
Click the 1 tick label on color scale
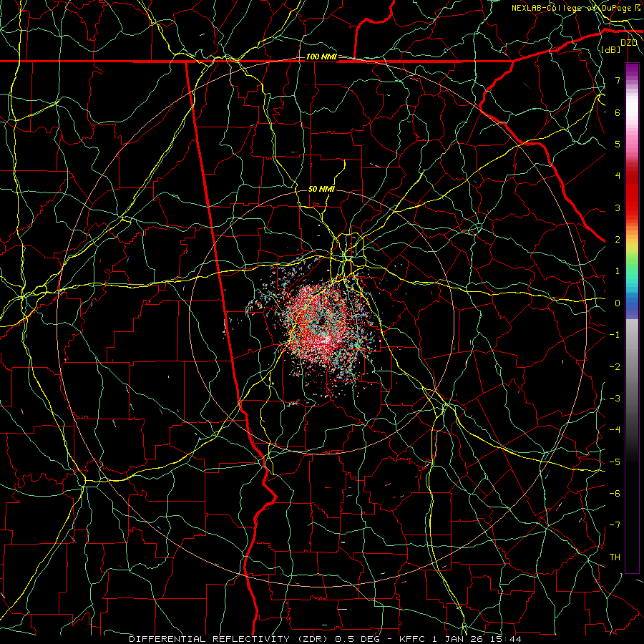[618, 271]
